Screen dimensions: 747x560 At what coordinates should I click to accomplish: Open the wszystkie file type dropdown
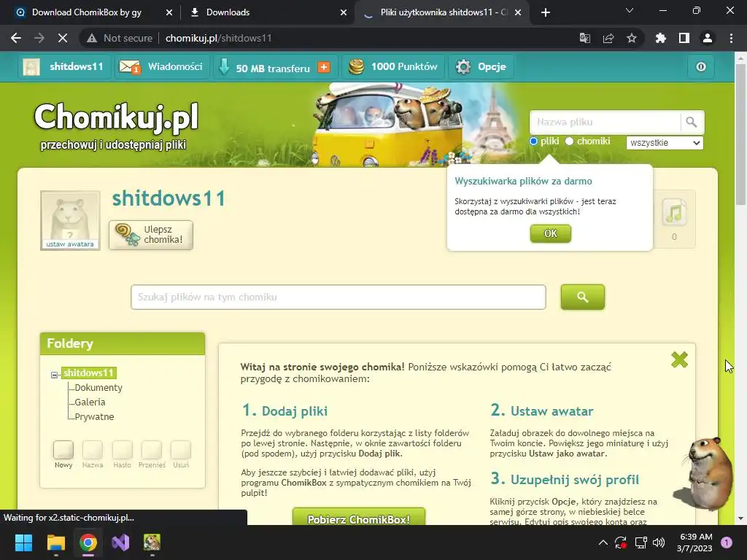coord(665,143)
